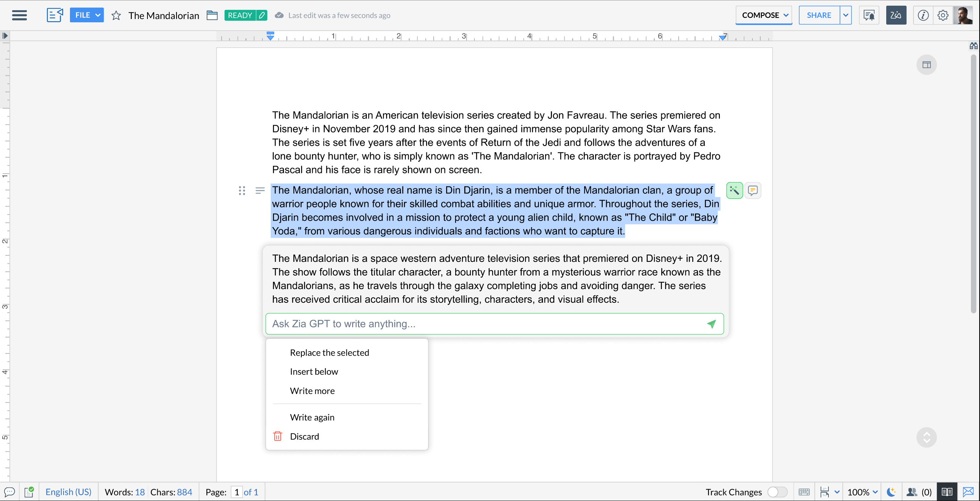Change language English (US)
Image resolution: width=980 pixels, height=501 pixels.
pyautogui.click(x=68, y=492)
